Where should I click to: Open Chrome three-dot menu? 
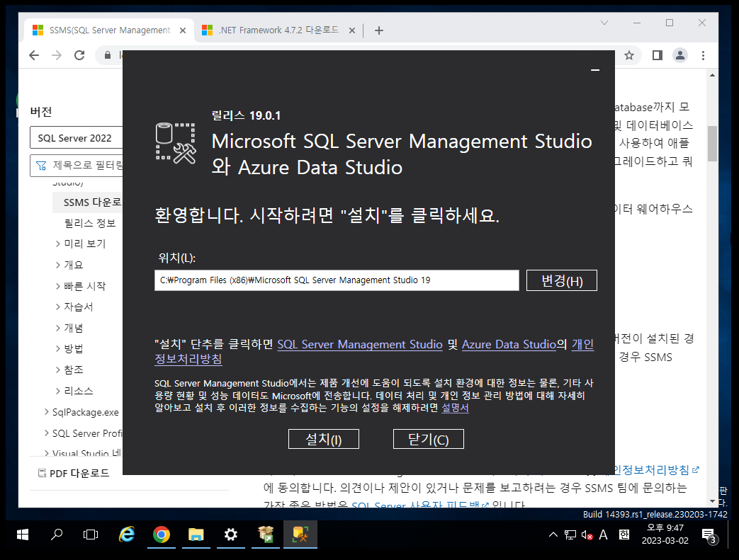(703, 56)
